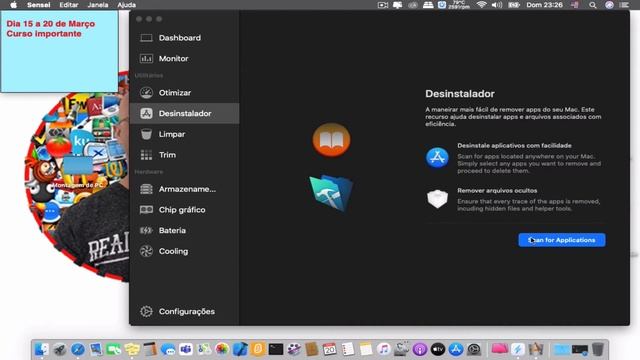The width and height of the screenshot is (640, 360).
Task: Open the Sensei menu in menu bar
Action: tap(38, 5)
